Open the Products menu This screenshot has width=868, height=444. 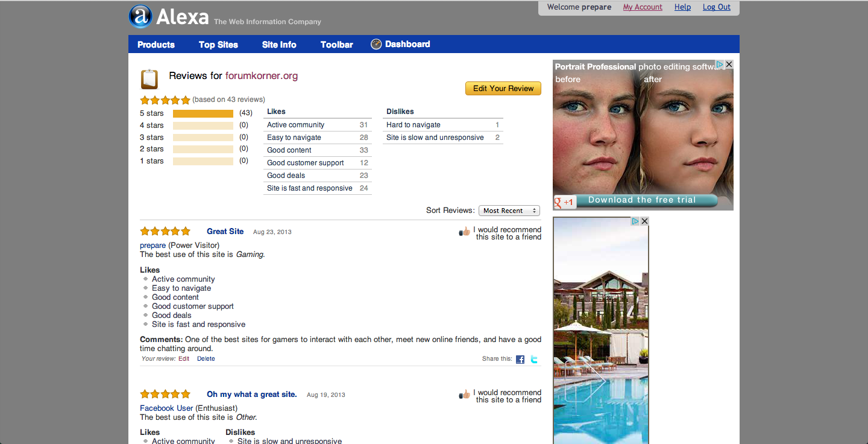coord(156,45)
